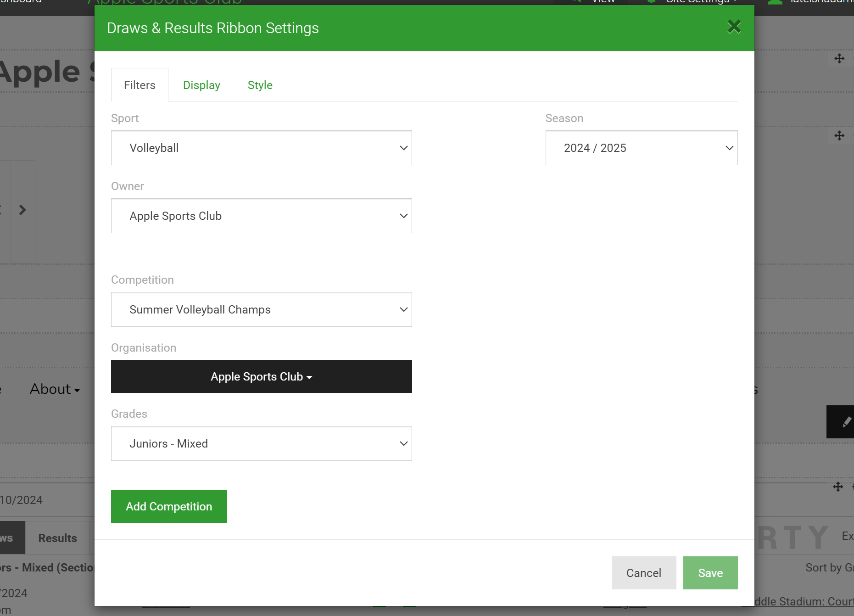
Task: Click the Add Competition button
Action: [x=169, y=506]
